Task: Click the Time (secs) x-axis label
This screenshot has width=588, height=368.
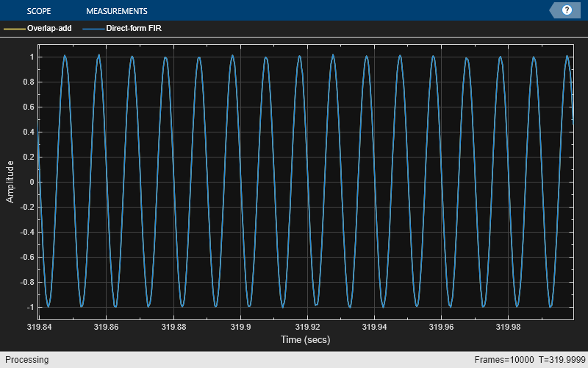Action: point(305,340)
